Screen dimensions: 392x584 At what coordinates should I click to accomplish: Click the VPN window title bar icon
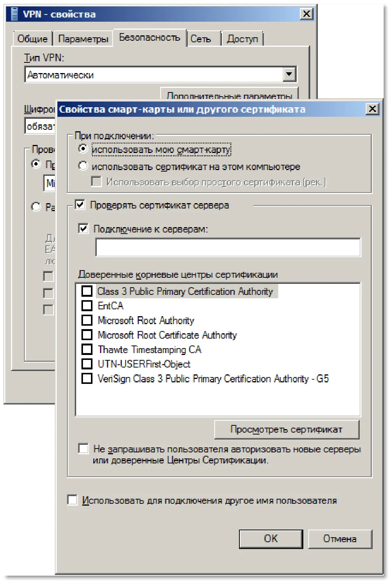[14, 14]
